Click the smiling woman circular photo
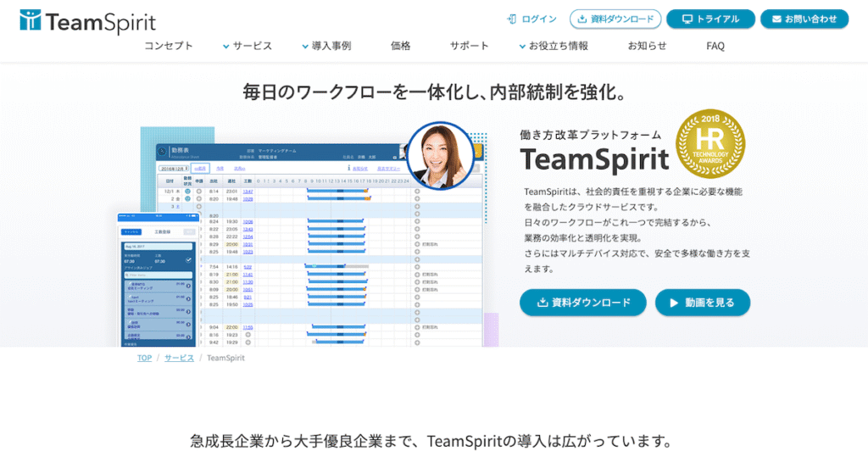Viewport: 868px width, 456px height. 440,157
